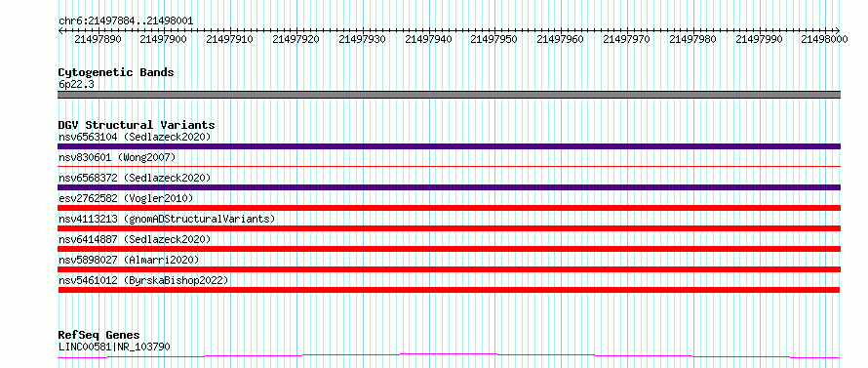Click ruler tick label 21497890
The image size is (868, 368).
pyautogui.click(x=97, y=39)
